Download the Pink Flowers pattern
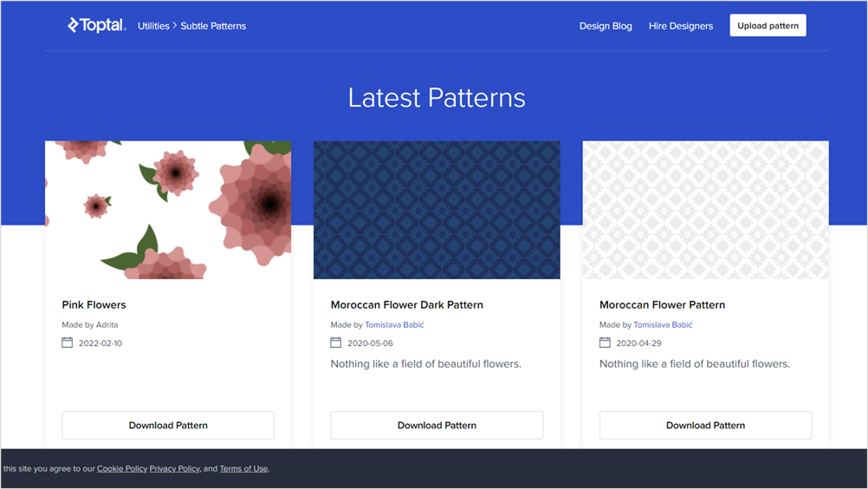The height and width of the screenshot is (489, 868). 168,425
